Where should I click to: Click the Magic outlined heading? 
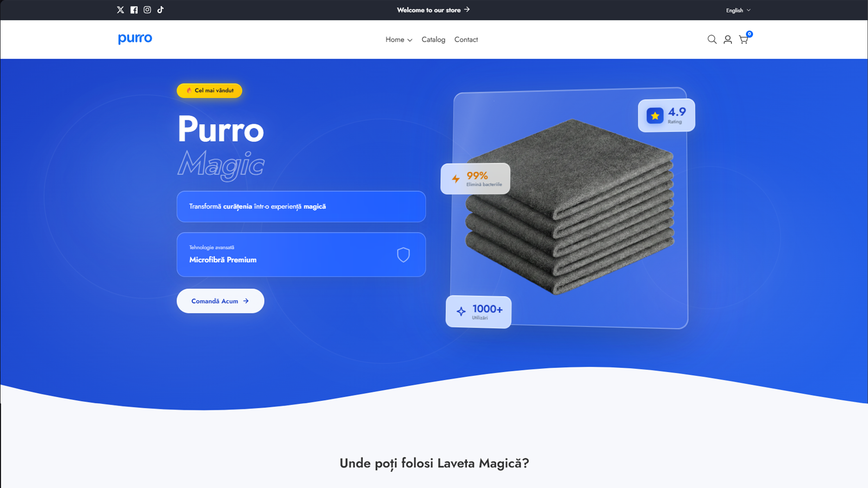(x=221, y=164)
